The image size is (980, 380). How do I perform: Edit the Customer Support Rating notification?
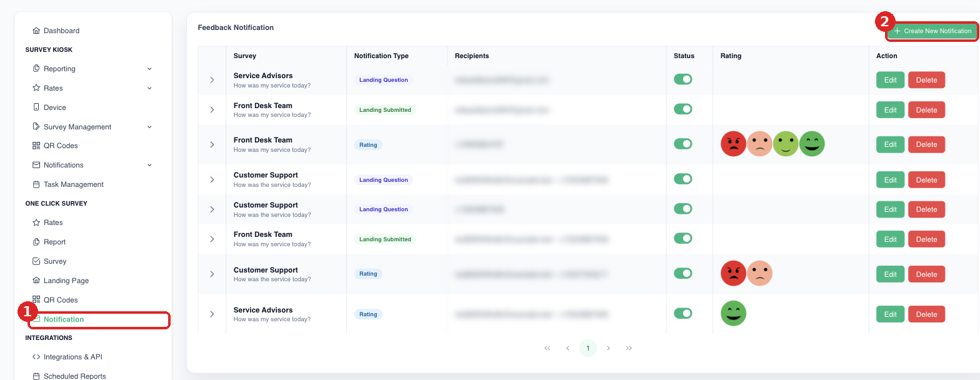click(x=890, y=274)
